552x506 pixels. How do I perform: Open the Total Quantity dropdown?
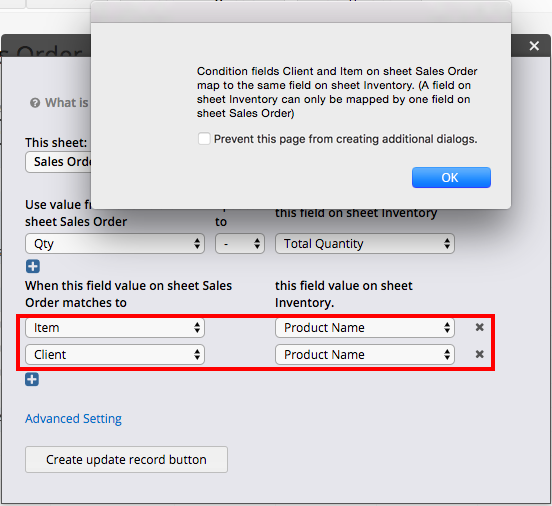pos(365,243)
